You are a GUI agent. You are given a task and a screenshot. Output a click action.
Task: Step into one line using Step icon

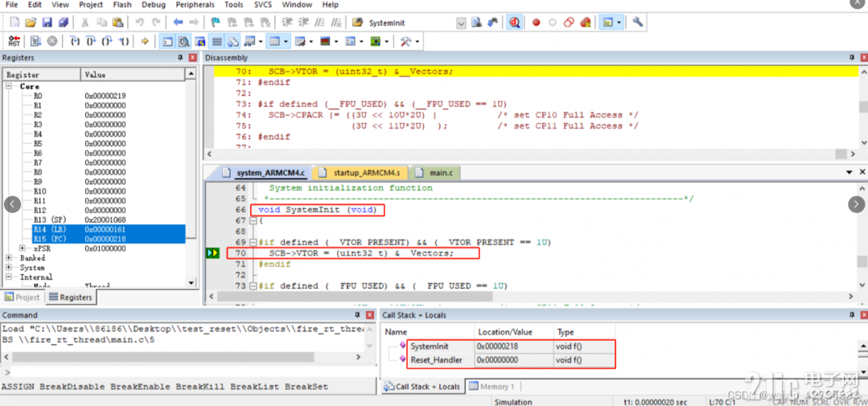[x=76, y=41]
